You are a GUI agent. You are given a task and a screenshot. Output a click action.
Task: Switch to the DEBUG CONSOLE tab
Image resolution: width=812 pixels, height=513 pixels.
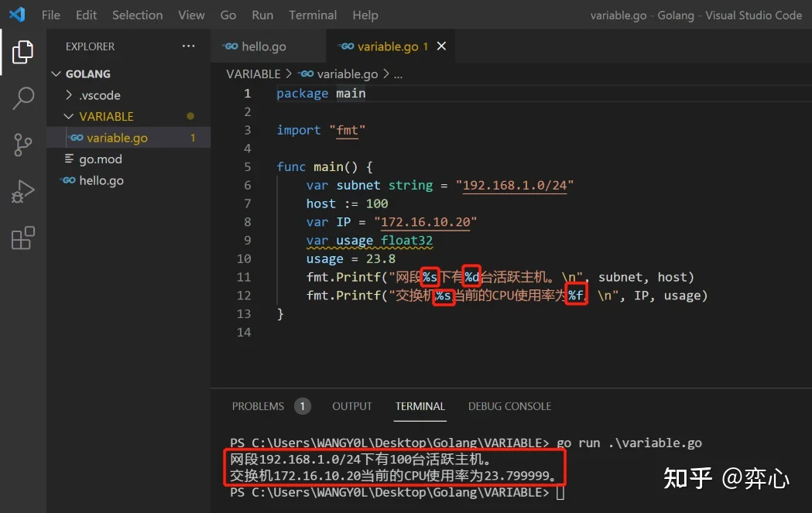pyautogui.click(x=509, y=406)
